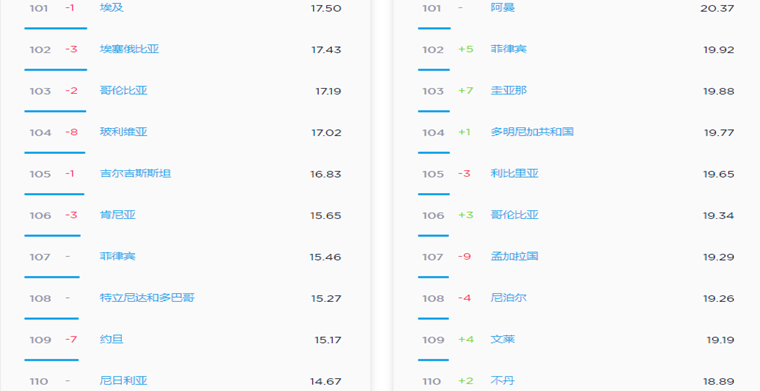760x391 pixels.
Task: Click the +4 rank change beside 文莱
Action: (x=466, y=339)
